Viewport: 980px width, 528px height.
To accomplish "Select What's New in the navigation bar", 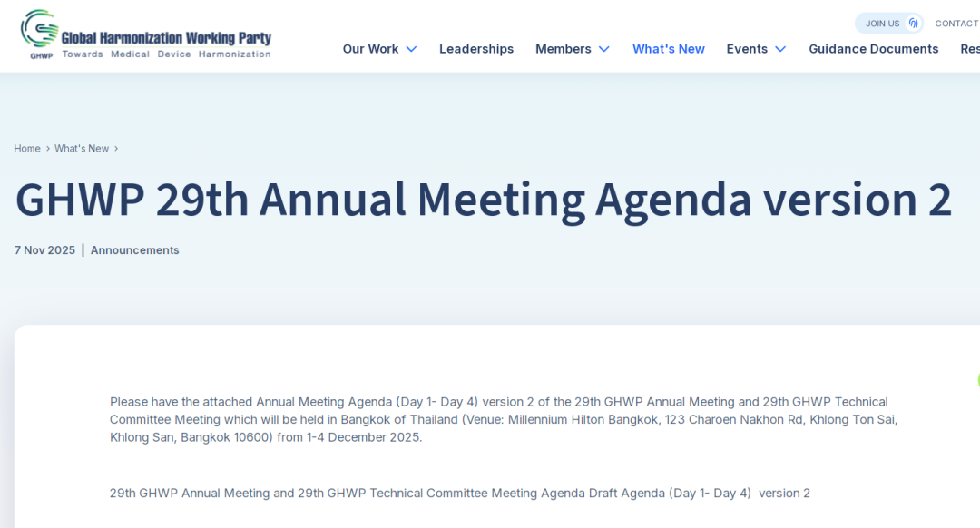I will tap(668, 49).
